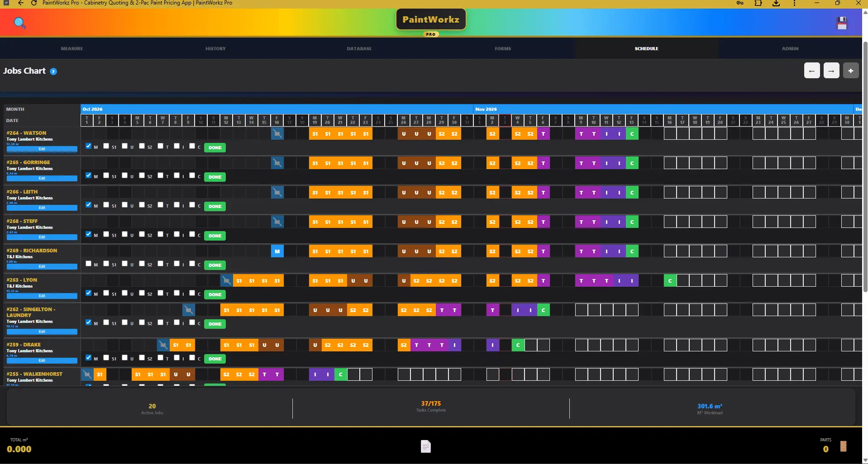868x464 pixels.
Task: Click crossed-out measure icon in Singelton Laundry row
Action: 189,310
